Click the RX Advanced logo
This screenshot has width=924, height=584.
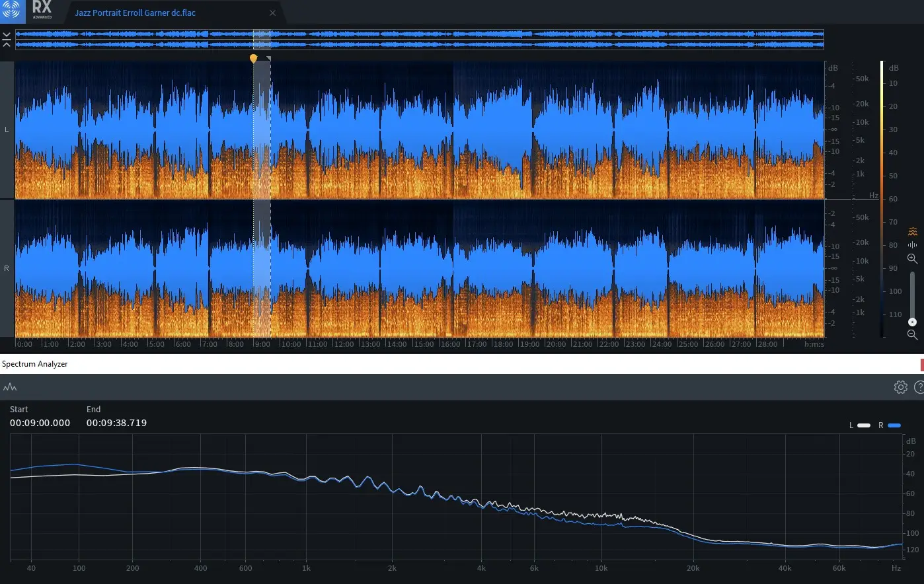pyautogui.click(x=42, y=10)
